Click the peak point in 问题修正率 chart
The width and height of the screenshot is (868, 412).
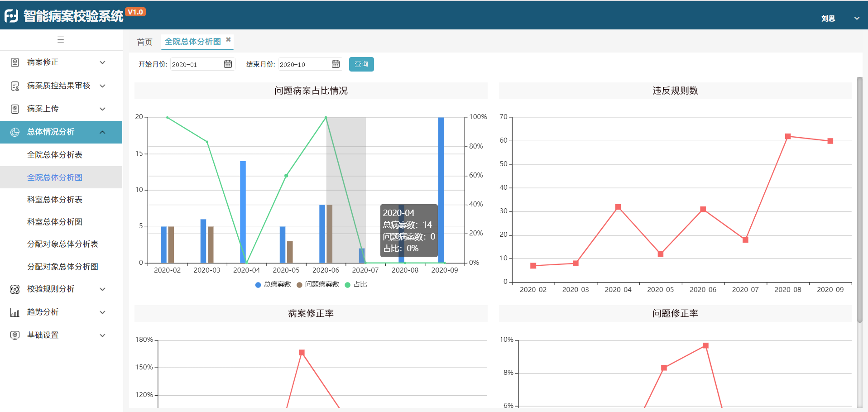pos(705,345)
